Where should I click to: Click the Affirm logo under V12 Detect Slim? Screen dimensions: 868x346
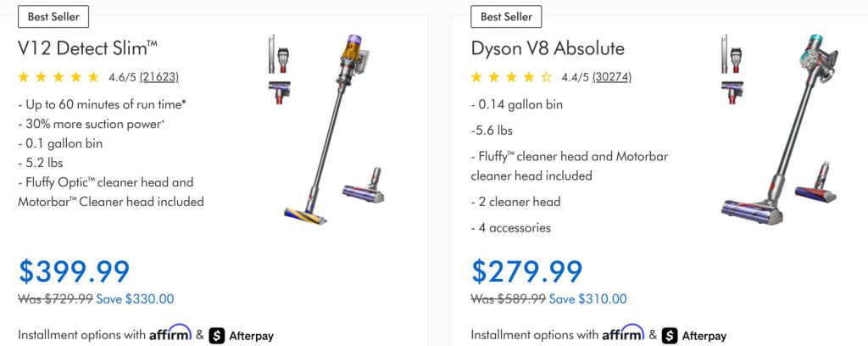(x=171, y=333)
